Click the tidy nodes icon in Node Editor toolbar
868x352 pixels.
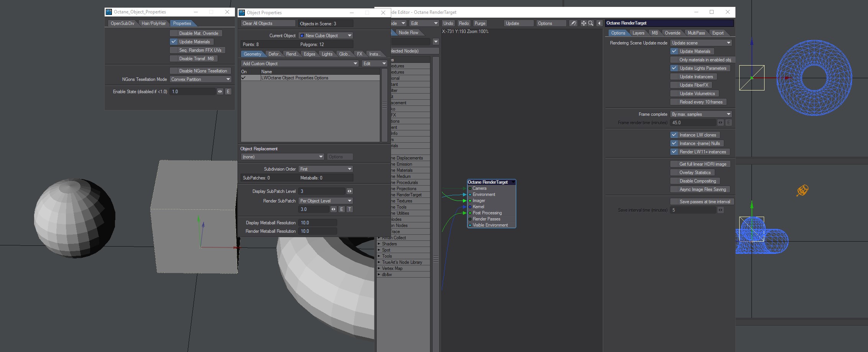tap(573, 23)
